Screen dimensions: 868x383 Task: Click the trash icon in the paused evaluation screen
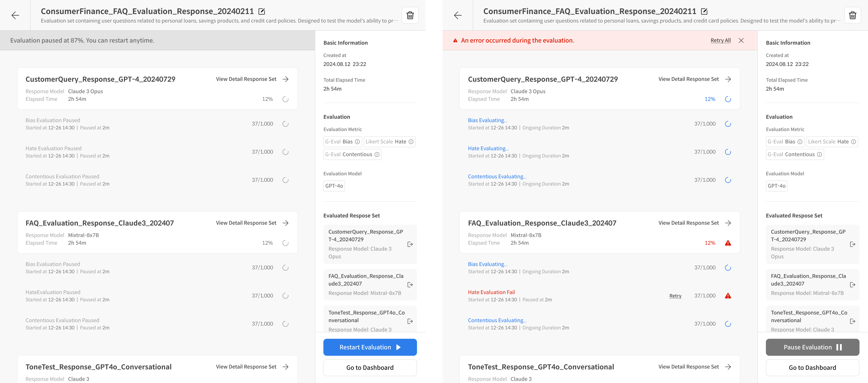click(x=410, y=15)
